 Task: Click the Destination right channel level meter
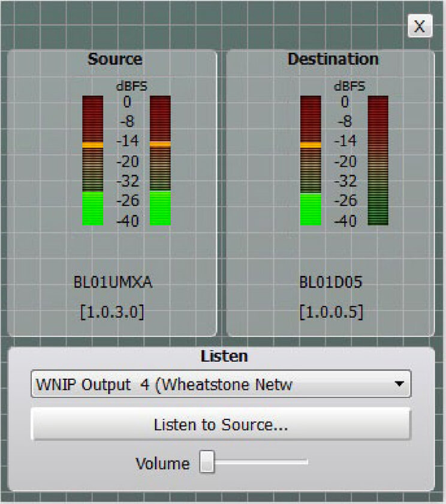point(378,160)
